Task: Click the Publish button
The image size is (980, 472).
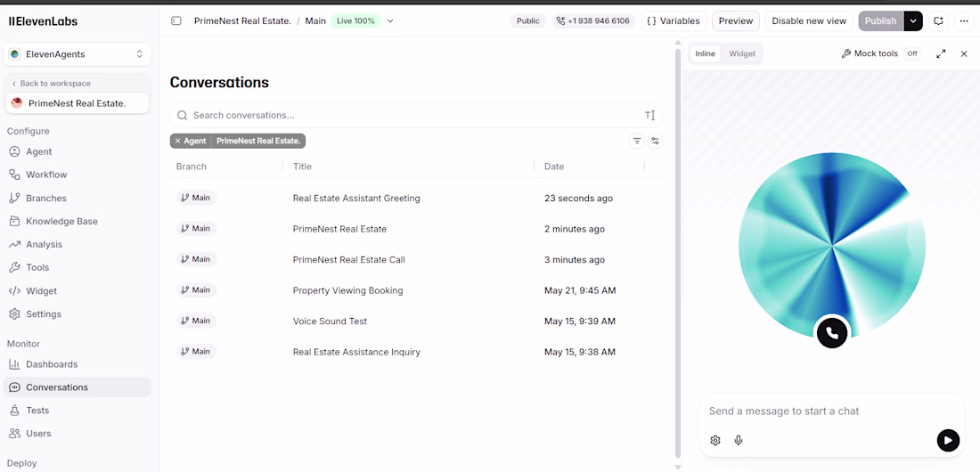Action: pyautogui.click(x=880, y=20)
